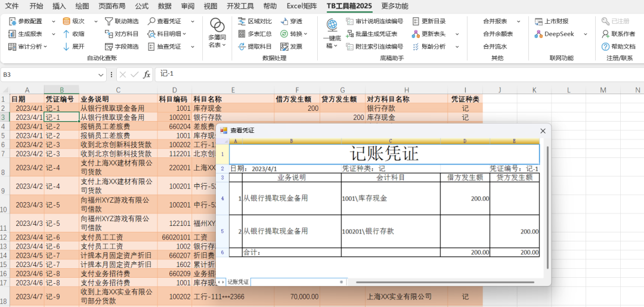Click the 发票 icon
This screenshot has width=644, height=307.
point(284,46)
